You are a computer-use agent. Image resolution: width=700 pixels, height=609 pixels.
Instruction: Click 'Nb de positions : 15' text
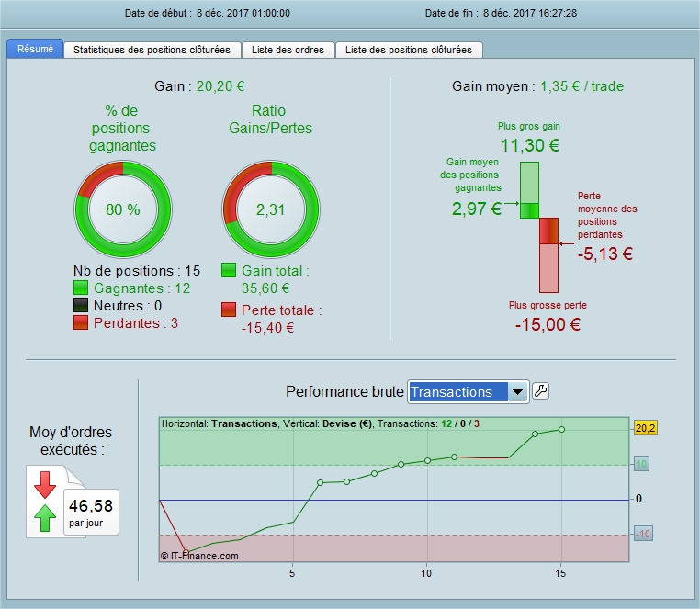tap(137, 271)
